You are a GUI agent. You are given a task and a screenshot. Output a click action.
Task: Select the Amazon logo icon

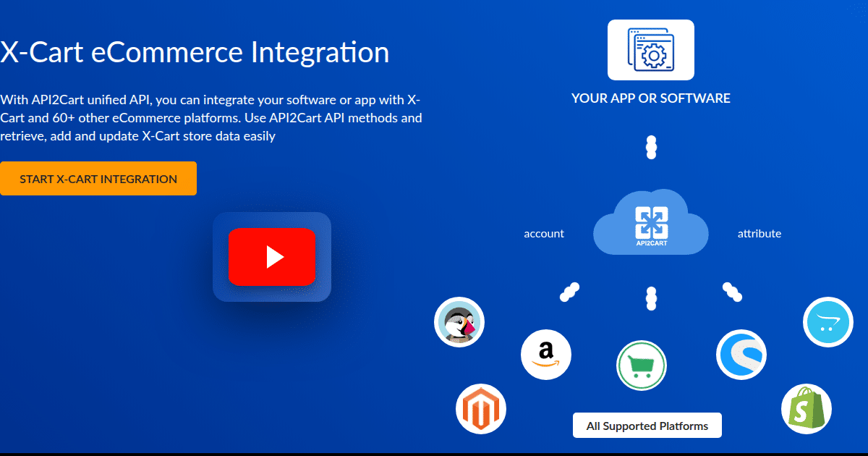click(546, 355)
